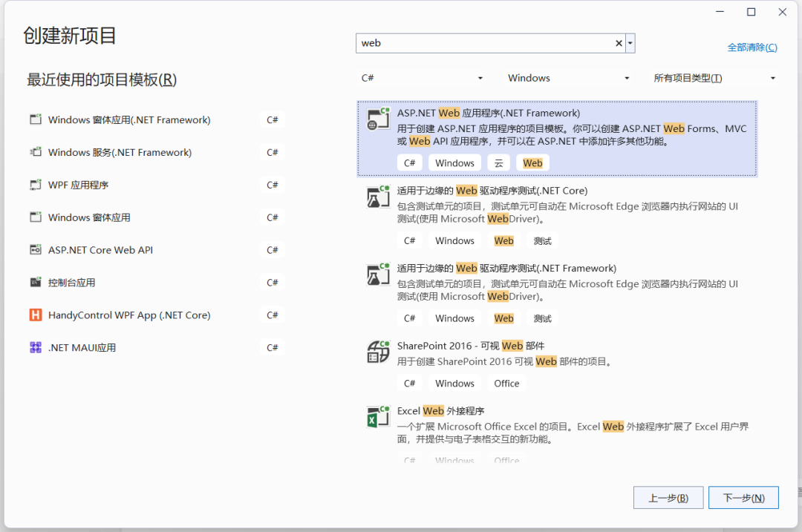The image size is (802, 532).
Task: Open the 所有项目类型 filter dropdown
Action: [x=714, y=78]
